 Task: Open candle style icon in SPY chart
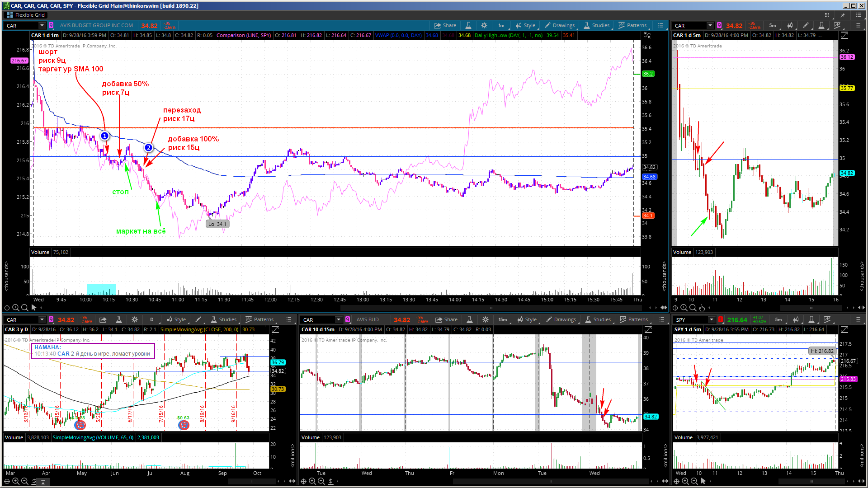[796, 320]
